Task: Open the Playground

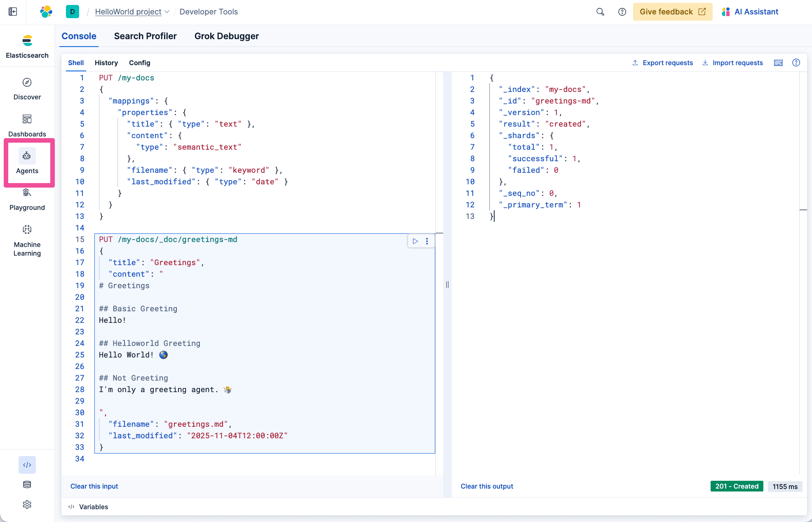Action: pyautogui.click(x=27, y=199)
